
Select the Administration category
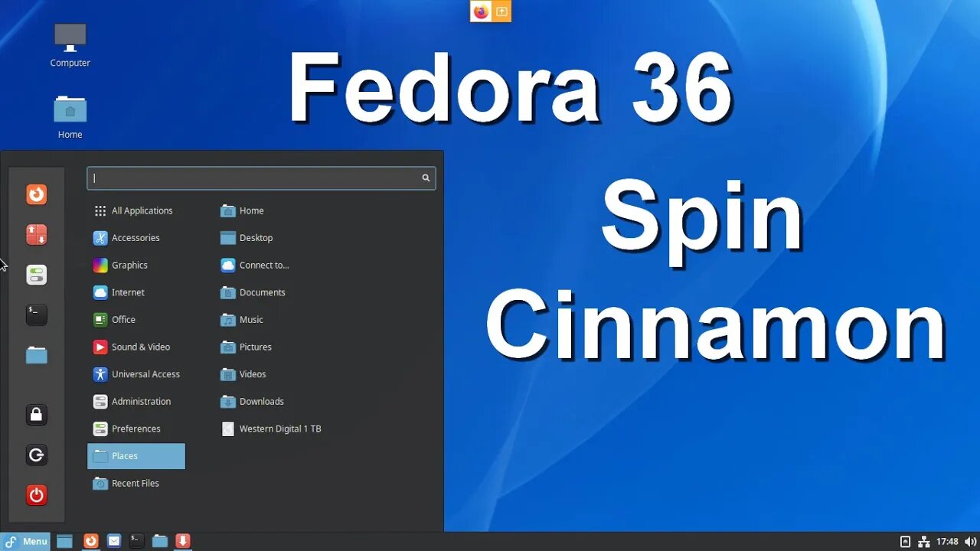pos(136,401)
